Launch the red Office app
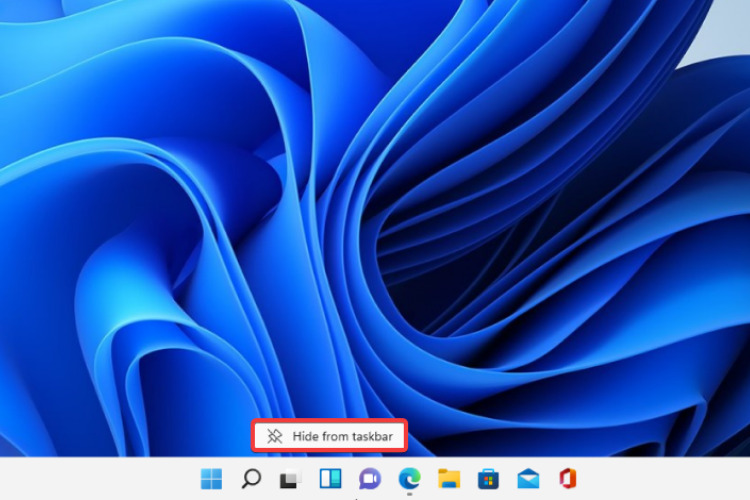This screenshot has height=500, width=750. click(x=567, y=478)
